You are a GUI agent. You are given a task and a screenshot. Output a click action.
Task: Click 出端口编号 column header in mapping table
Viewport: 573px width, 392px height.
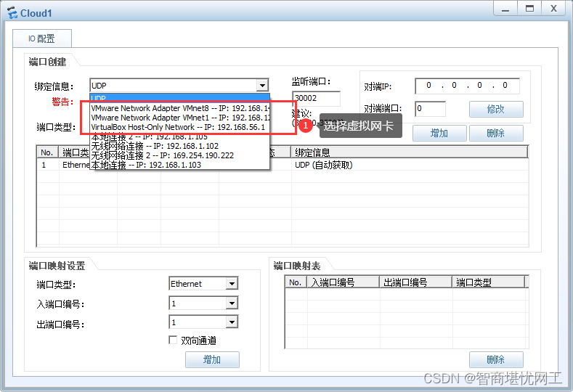tap(416, 282)
